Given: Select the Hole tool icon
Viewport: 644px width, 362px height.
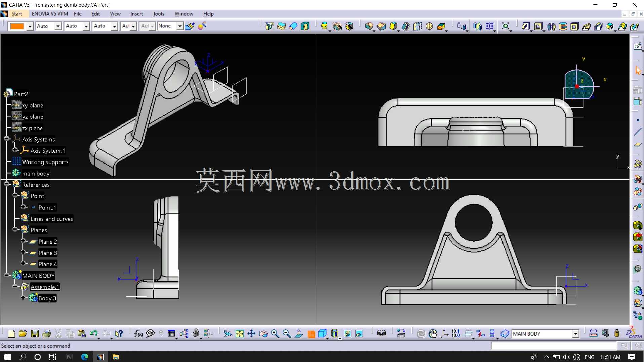Looking at the screenshot, I should click(x=575, y=26).
